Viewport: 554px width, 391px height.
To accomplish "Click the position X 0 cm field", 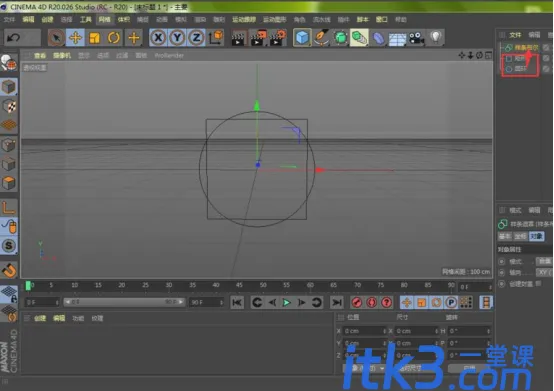I will coord(365,331).
